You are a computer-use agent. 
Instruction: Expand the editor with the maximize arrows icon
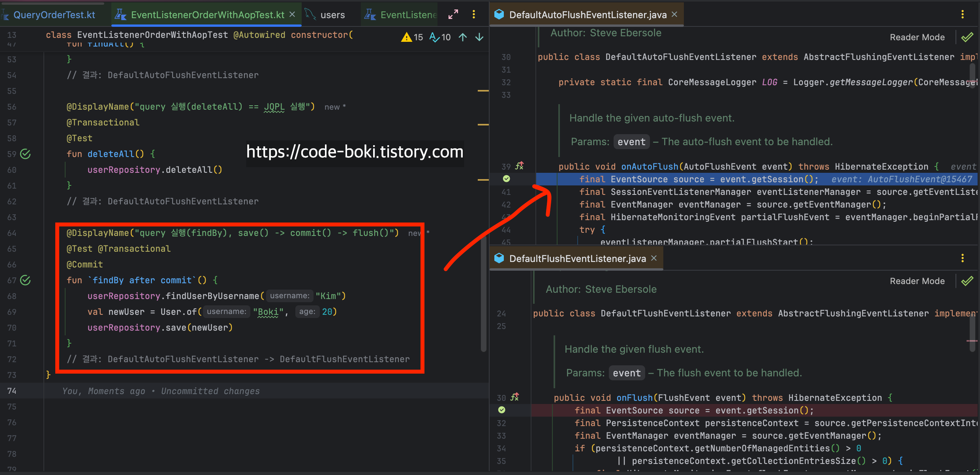[453, 15]
